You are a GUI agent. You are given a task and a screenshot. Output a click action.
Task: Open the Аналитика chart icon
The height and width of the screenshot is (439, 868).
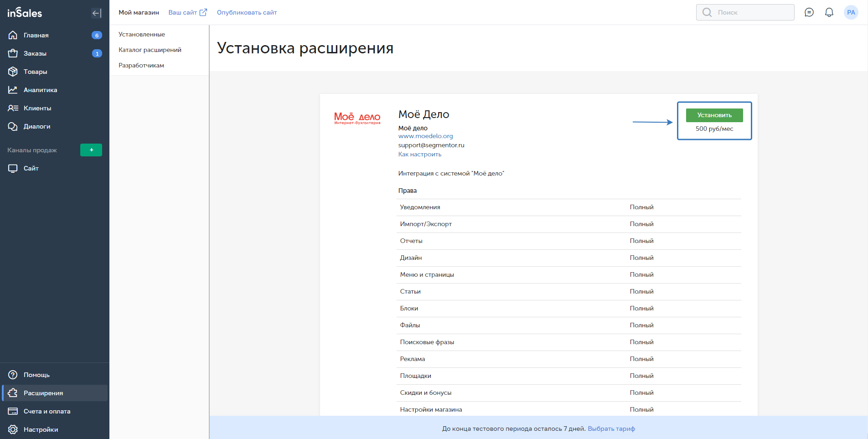13,90
